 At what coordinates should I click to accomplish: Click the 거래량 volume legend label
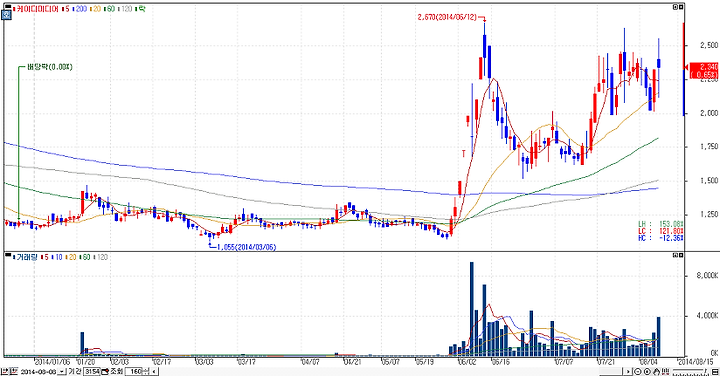(x=25, y=257)
